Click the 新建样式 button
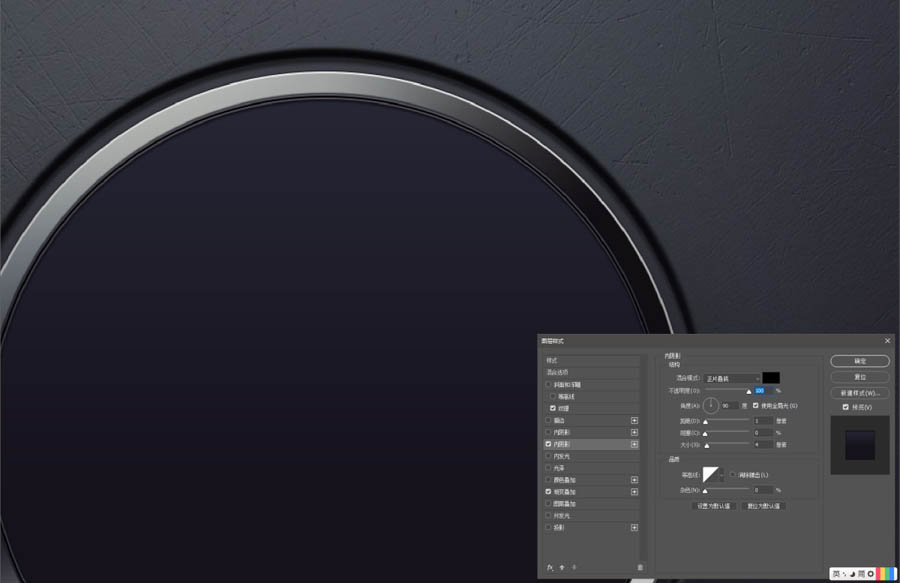Viewport: 900px width, 583px height. (x=859, y=392)
